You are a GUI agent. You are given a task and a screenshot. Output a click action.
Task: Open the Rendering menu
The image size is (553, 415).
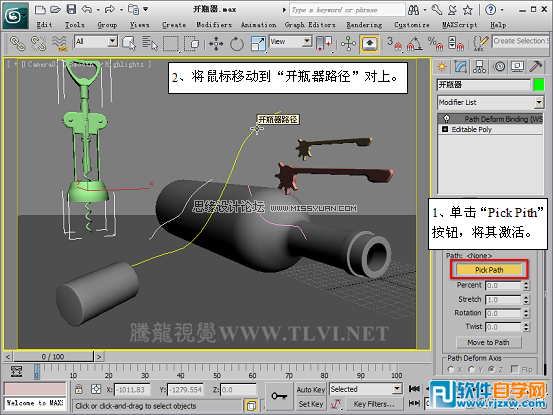[364, 25]
